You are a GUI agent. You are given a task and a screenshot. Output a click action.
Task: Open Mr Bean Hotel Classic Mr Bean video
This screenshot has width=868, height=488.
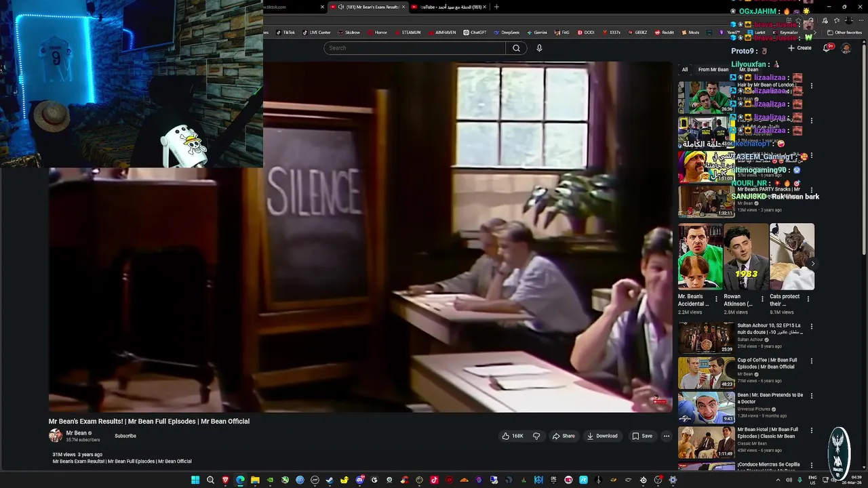coord(706,441)
